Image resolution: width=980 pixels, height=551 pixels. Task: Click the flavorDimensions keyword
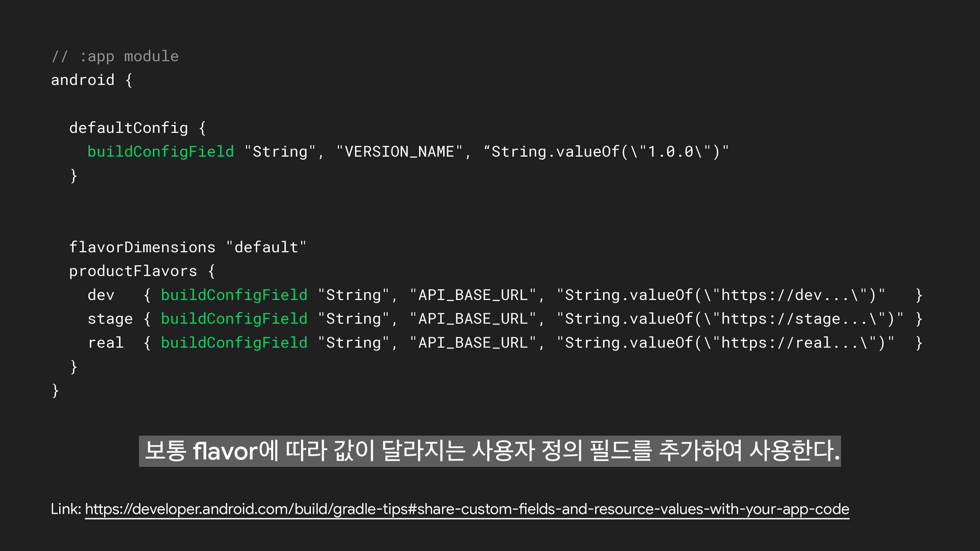tap(142, 247)
